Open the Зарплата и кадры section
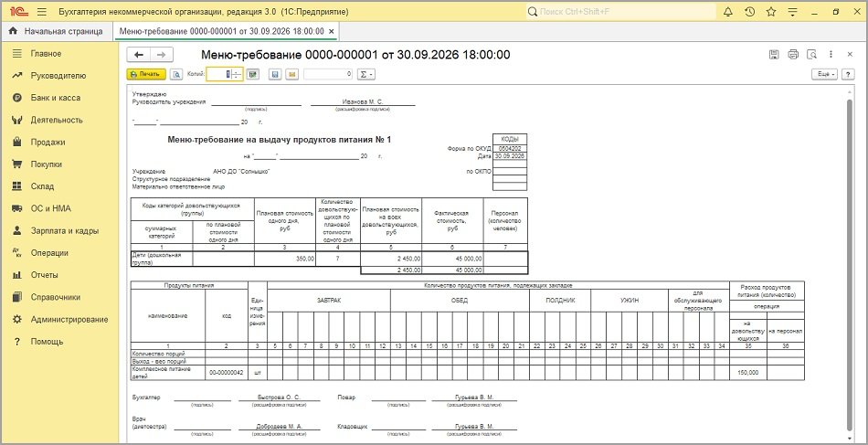868x445 pixels. tap(65, 231)
